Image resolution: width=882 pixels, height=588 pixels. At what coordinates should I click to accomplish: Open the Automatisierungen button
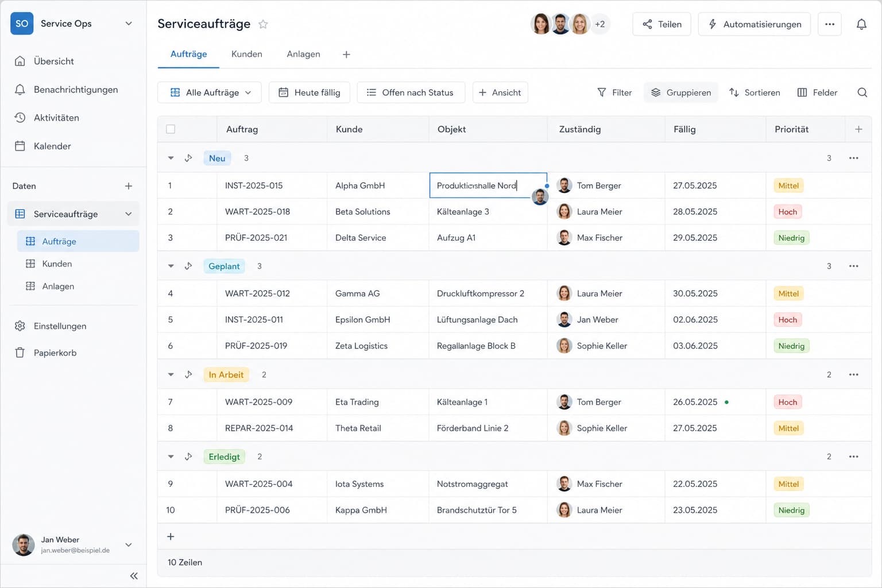[754, 24]
